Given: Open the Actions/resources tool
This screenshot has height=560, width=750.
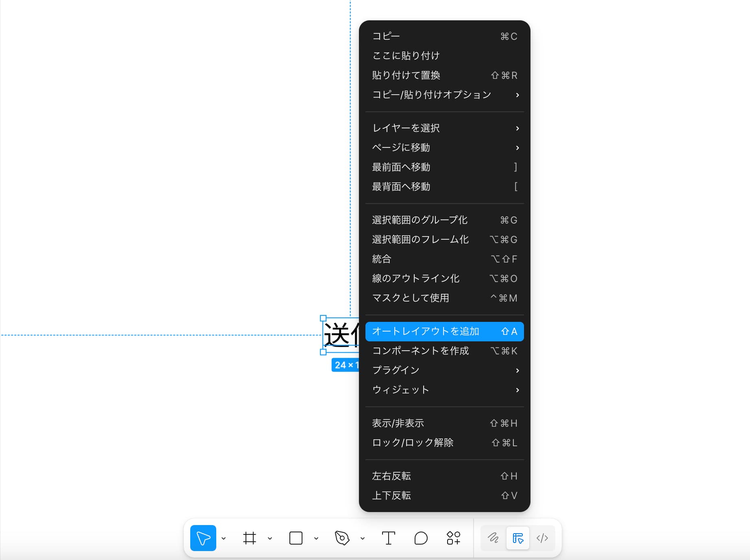Looking at the screenshot, I should click(453, 538).
